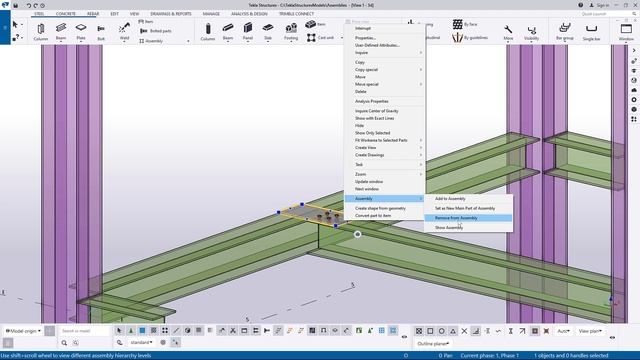This screenshot has width=640, height=360.
Task: Expand the Copy special submenu
Action: pos(384,70)
